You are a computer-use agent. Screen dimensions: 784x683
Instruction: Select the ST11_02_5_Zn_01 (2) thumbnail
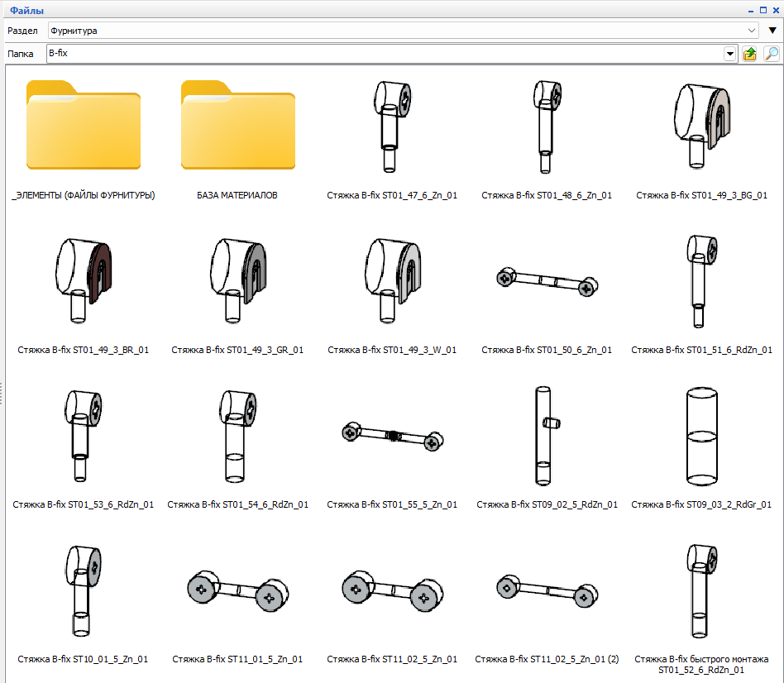[547, 591]
